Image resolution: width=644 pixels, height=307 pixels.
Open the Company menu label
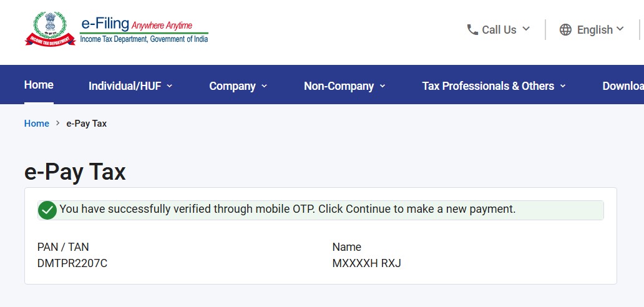click(x=233, y=85)
